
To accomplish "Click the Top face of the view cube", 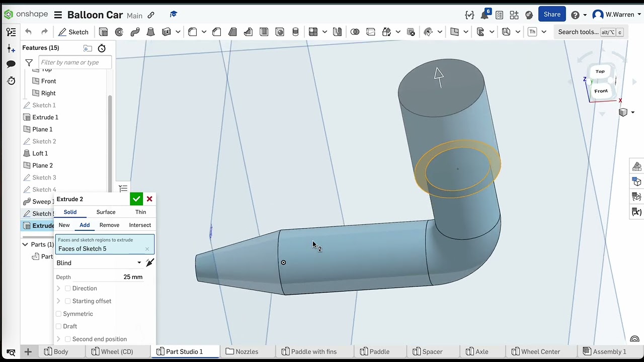I will [600, 71].
